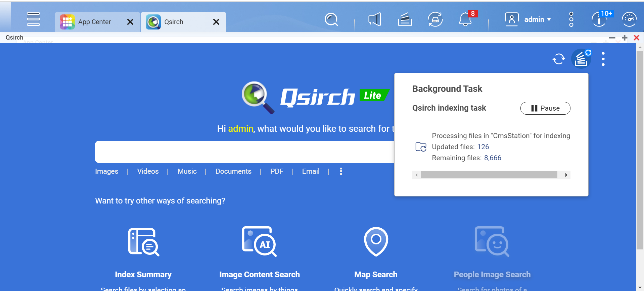
Task: Open the dashboard gauge icon
Action: click(x=629, y=19)
